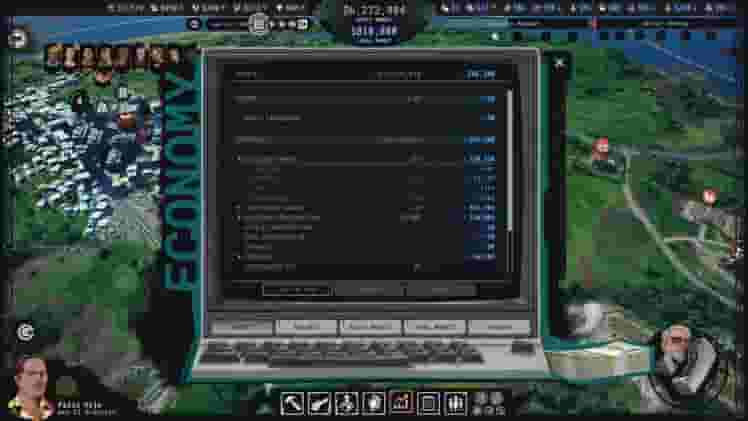The image size is (748, 421).
Task: Select the outlined sub-tab below the economy list
Action: (x=296, y=290)
